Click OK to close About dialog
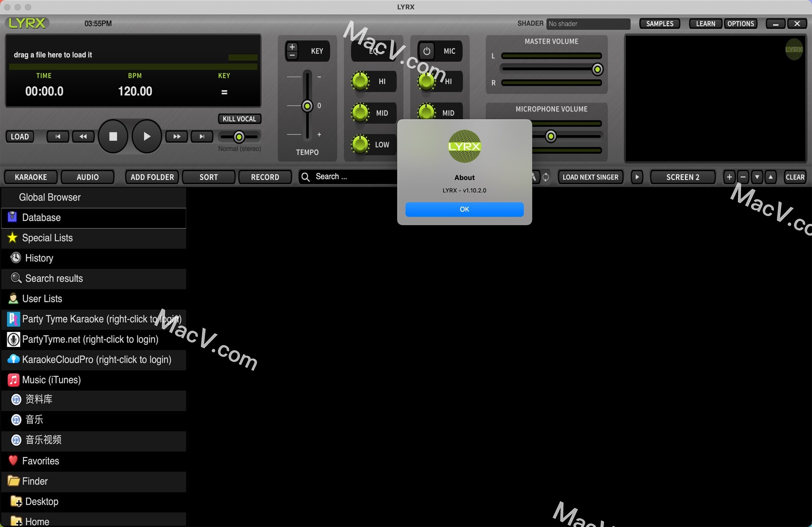 (464, 209)
